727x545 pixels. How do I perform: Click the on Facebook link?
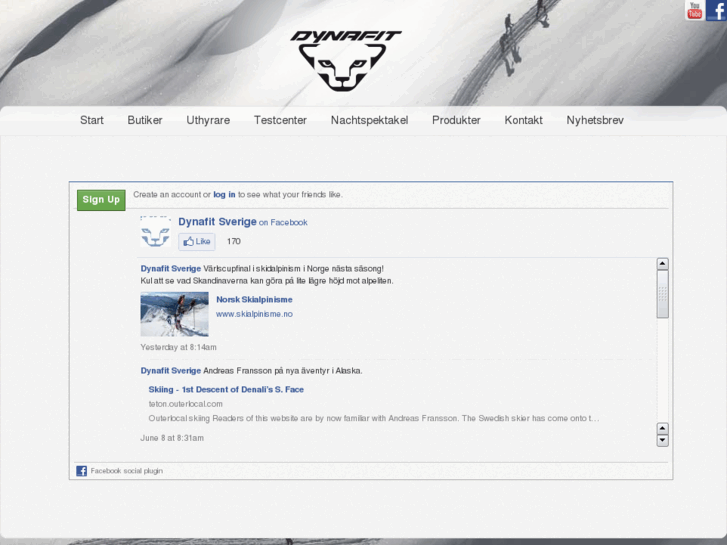[x=283, y=223]
